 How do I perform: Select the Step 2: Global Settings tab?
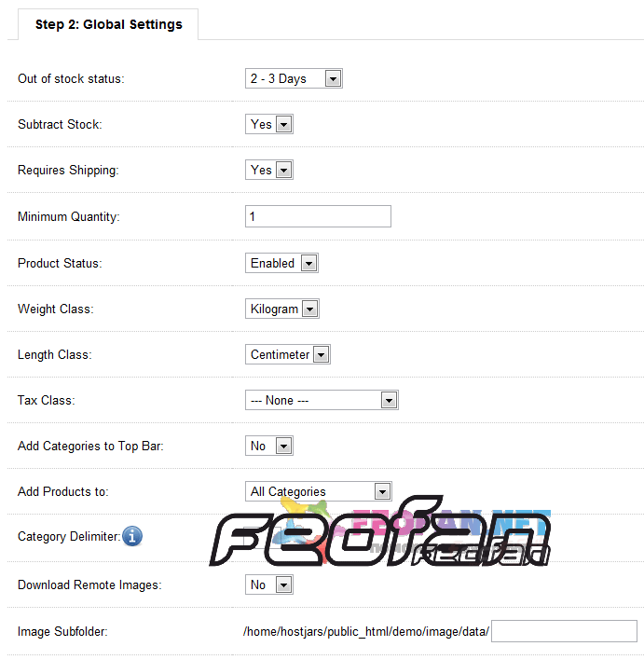click(x=109, y=24)
